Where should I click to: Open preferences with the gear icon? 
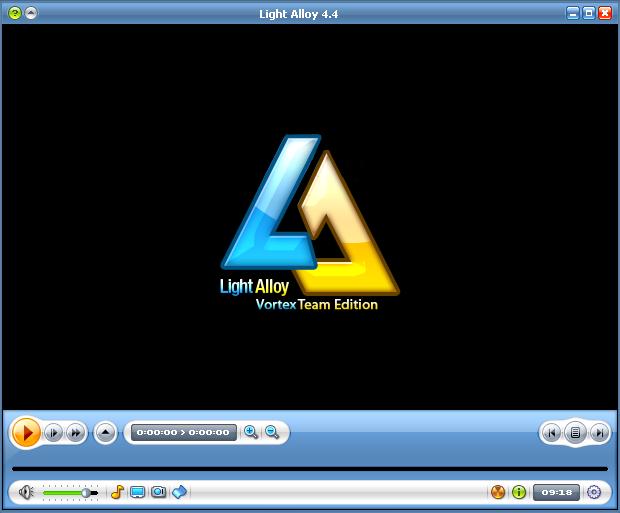click(594, 492)
